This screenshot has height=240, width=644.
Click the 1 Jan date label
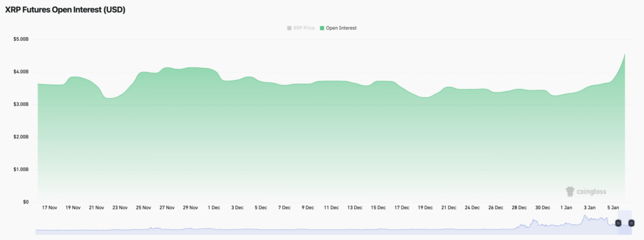click(567, 207)
